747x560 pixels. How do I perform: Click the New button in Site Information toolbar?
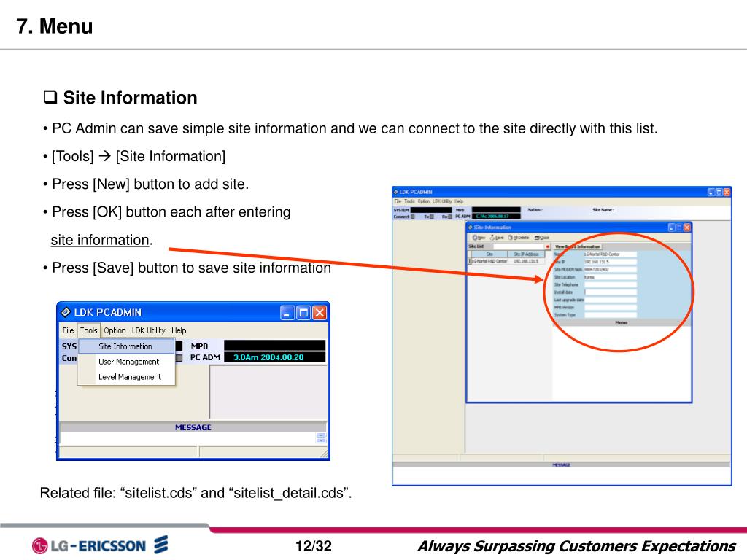tap(479, 238)
